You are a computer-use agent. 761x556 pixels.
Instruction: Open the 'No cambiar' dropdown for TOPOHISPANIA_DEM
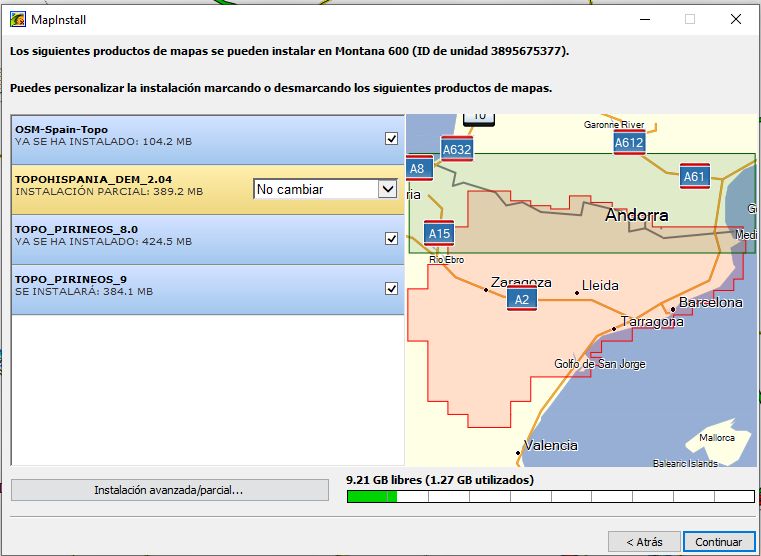point(325,189)
